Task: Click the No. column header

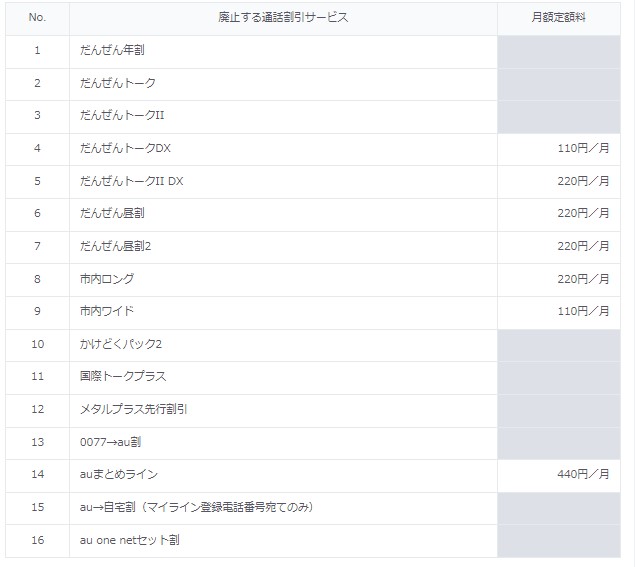Action: (37, 17)
